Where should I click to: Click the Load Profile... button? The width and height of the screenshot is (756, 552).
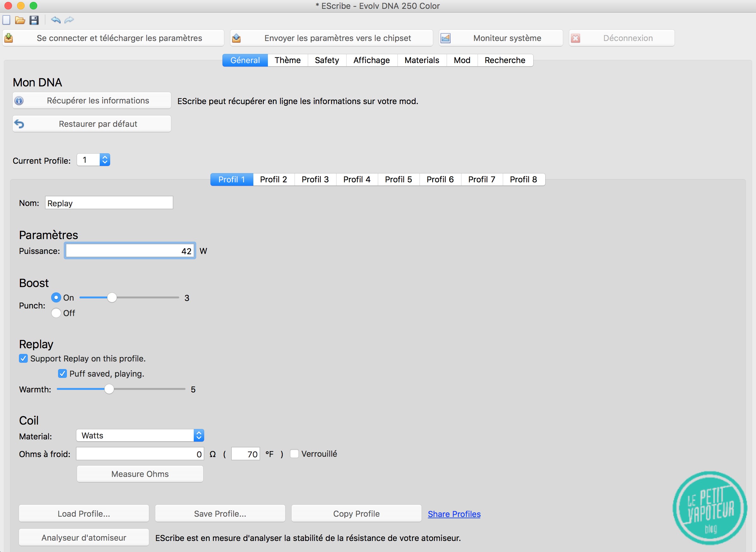tap(84, 514)
